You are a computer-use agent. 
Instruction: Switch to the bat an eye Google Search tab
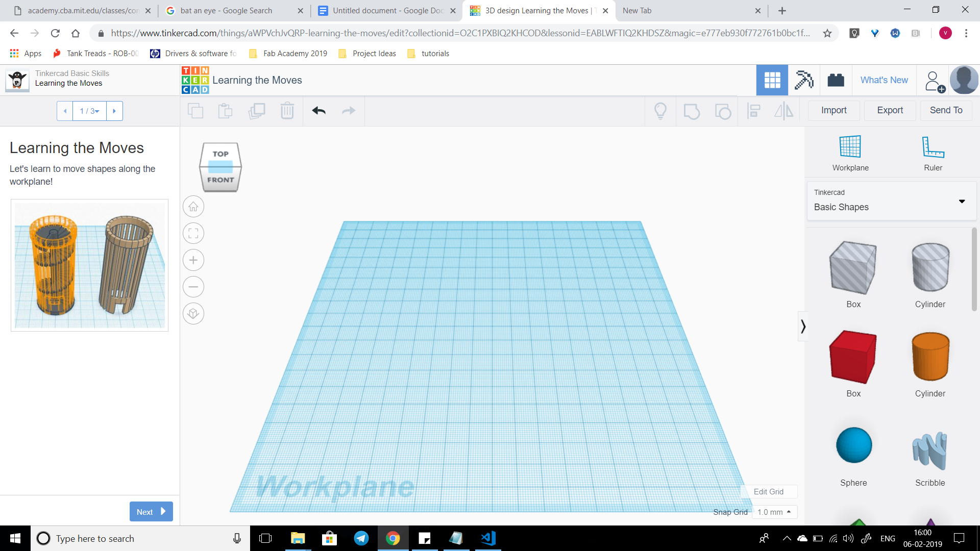[226, 11]
